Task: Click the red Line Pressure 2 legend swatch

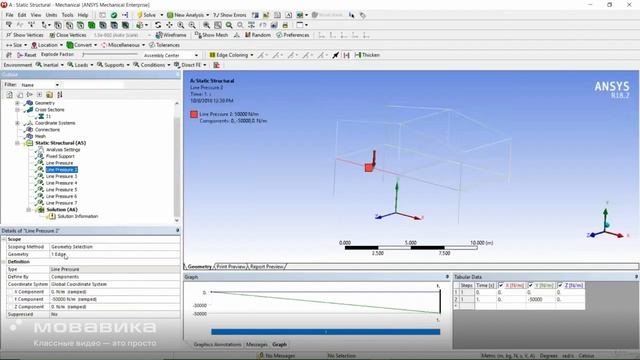Action: [194, 114]
